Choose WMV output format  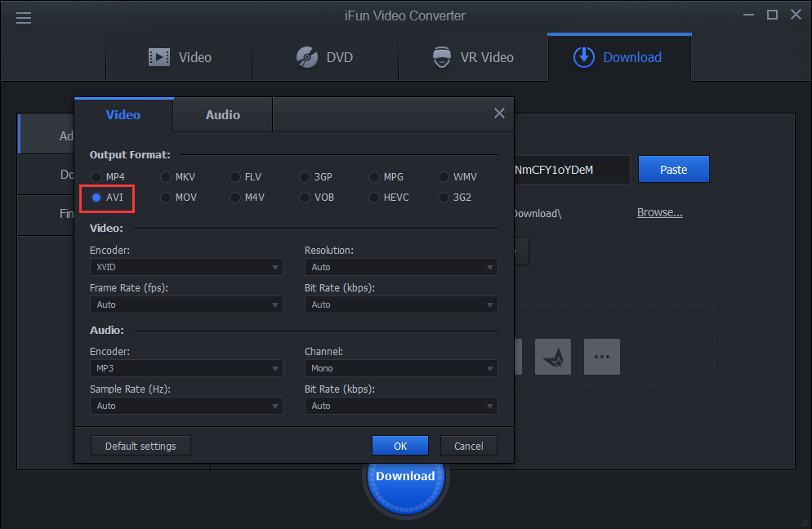[457, 177]
